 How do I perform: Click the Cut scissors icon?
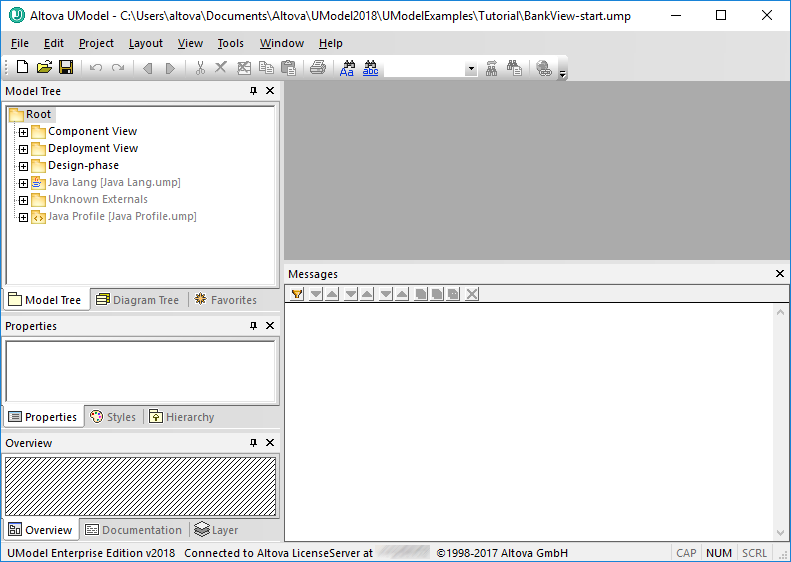[x=200, y=68]
